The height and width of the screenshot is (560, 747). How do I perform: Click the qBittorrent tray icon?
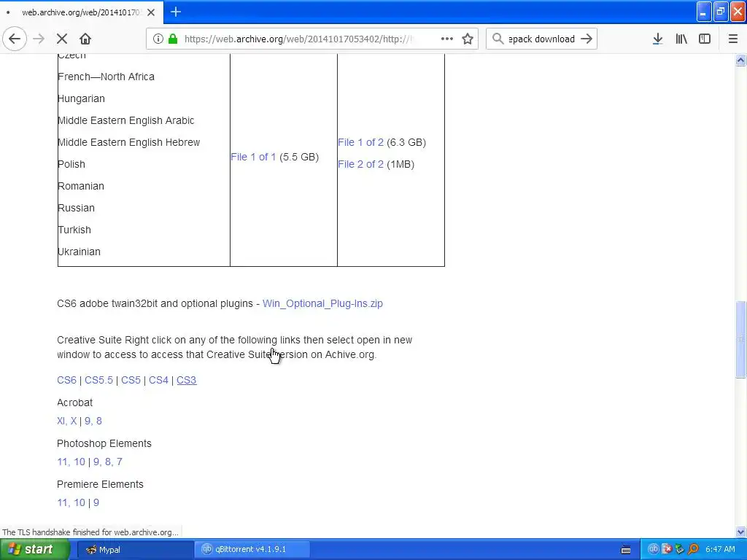pos(653,549)
